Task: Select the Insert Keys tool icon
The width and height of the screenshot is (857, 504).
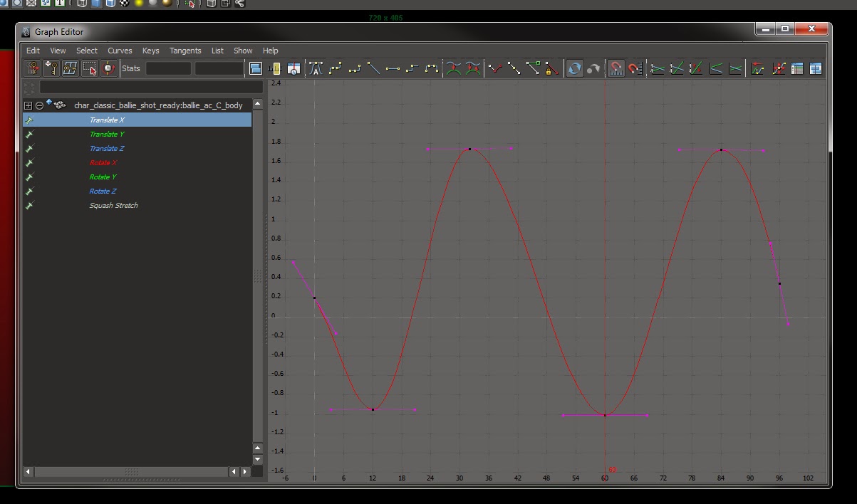Action: [x=51, y=68]
